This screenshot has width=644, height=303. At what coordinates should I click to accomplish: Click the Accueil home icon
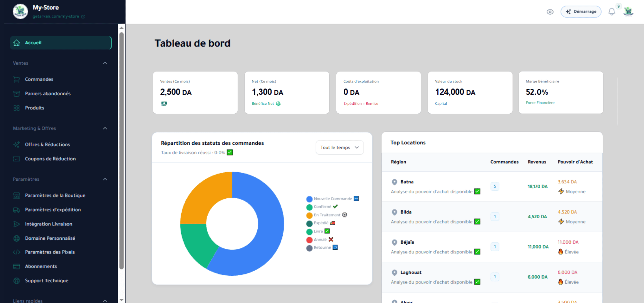17,43
